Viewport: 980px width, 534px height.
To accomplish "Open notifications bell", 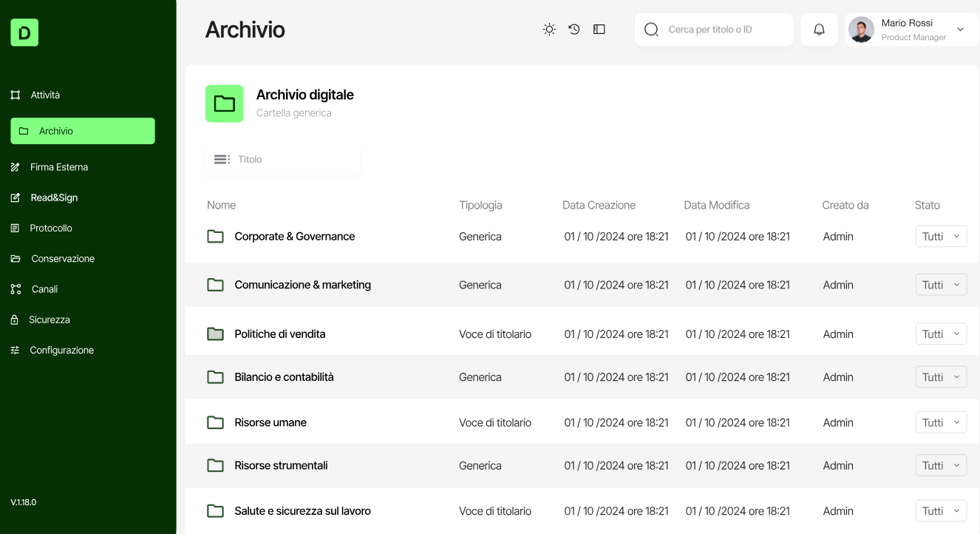I will click(x=819, y=30).
